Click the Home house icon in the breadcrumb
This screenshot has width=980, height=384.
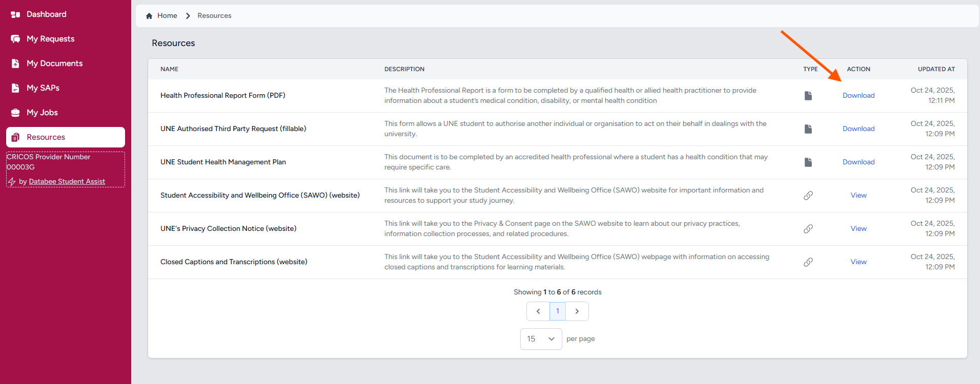click(149, 16)
